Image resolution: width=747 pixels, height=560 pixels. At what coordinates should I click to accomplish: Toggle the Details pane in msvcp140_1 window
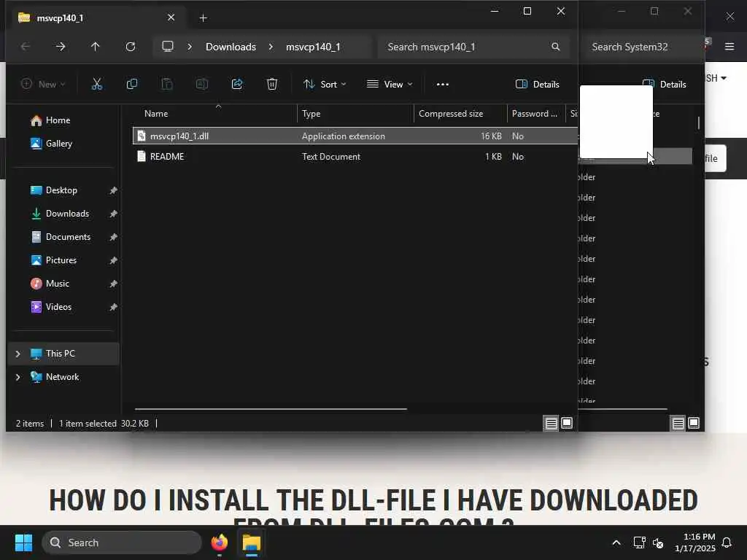538,85
